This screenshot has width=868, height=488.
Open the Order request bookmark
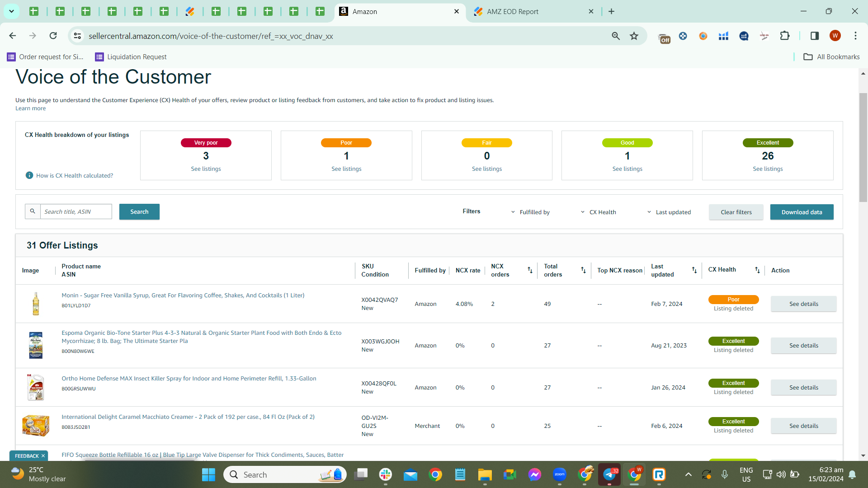[46, 57]
